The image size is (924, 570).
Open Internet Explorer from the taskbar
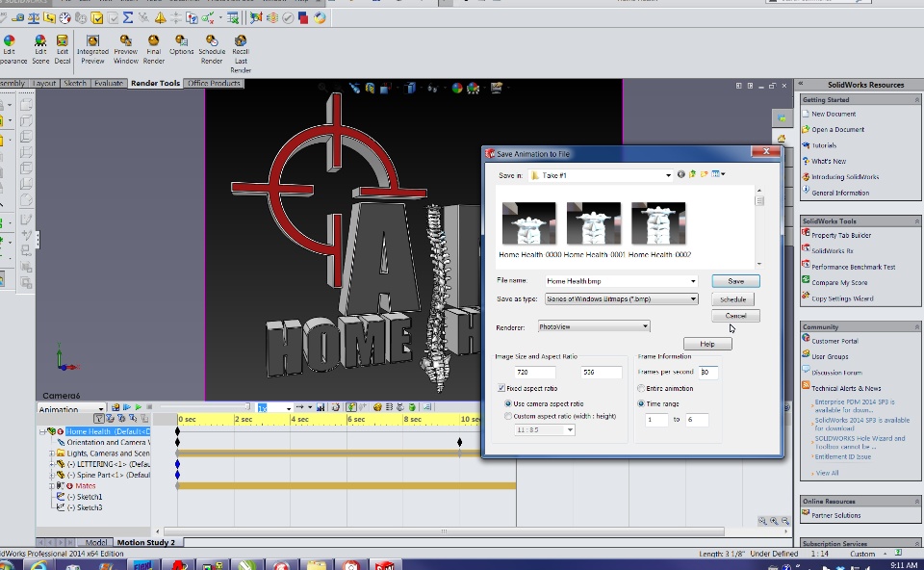pyautogui.click(x=38, y=565)
